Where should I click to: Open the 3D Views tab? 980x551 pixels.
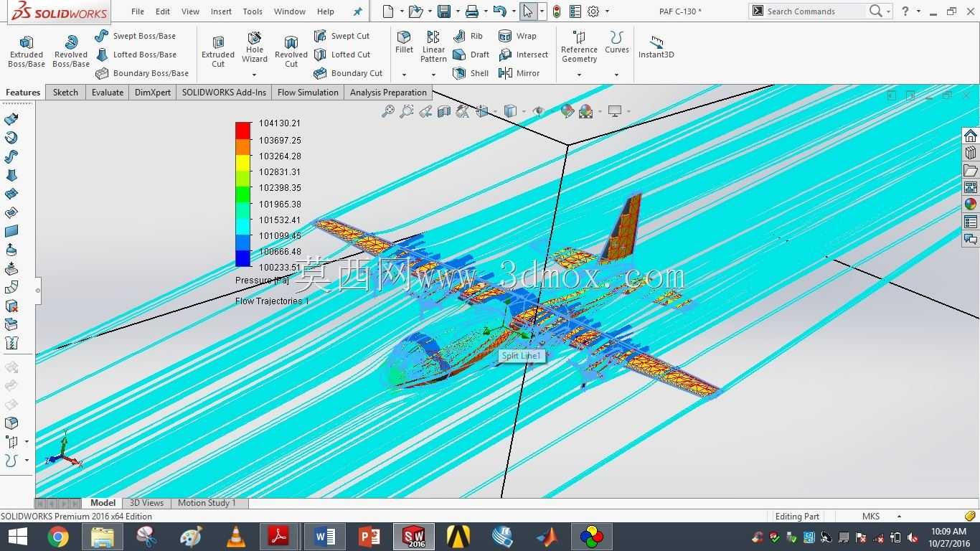click(146, 503)
